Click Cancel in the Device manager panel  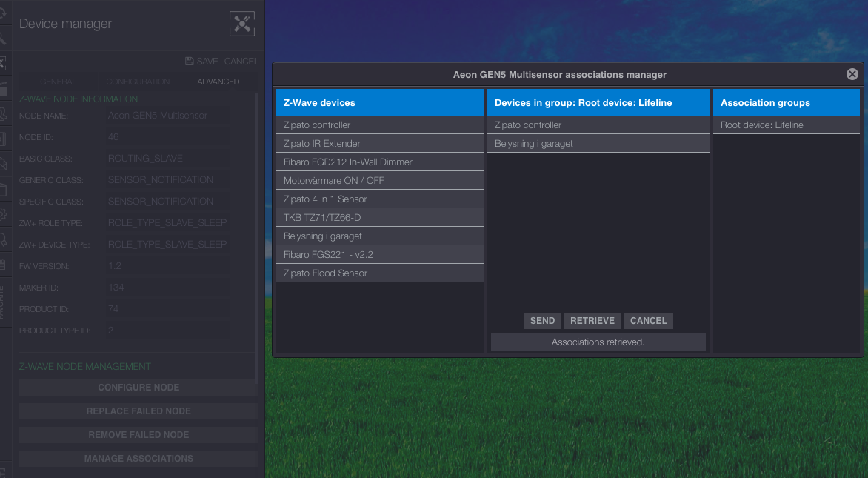tap(241, 61)
